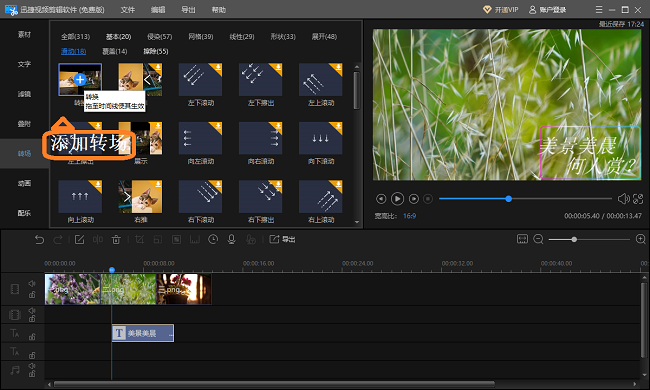Open the clock duration tool
Screen dimensions: 650x390
[x=213, y=240]
